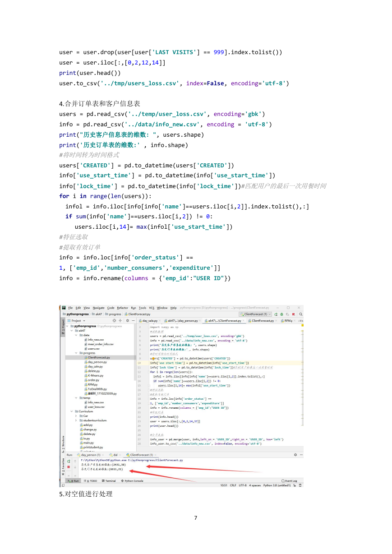Select meal_order_info.csv in project tree
This screenshot has width=392, height=554.
pos(98,344)
